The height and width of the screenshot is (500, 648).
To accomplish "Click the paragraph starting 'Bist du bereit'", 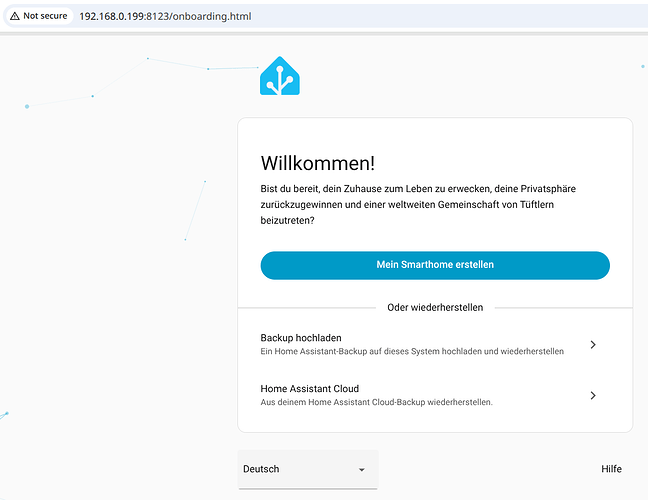I will (x=418, y=205).
